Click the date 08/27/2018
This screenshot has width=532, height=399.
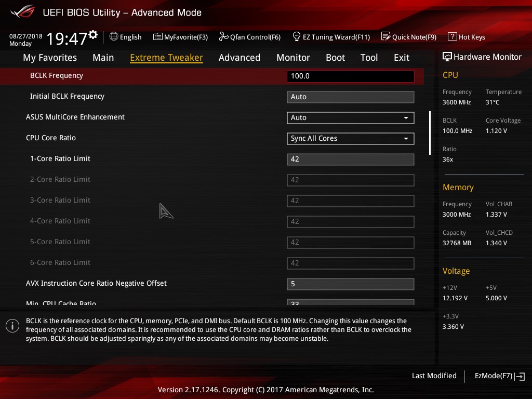click(x=26, y=36)
